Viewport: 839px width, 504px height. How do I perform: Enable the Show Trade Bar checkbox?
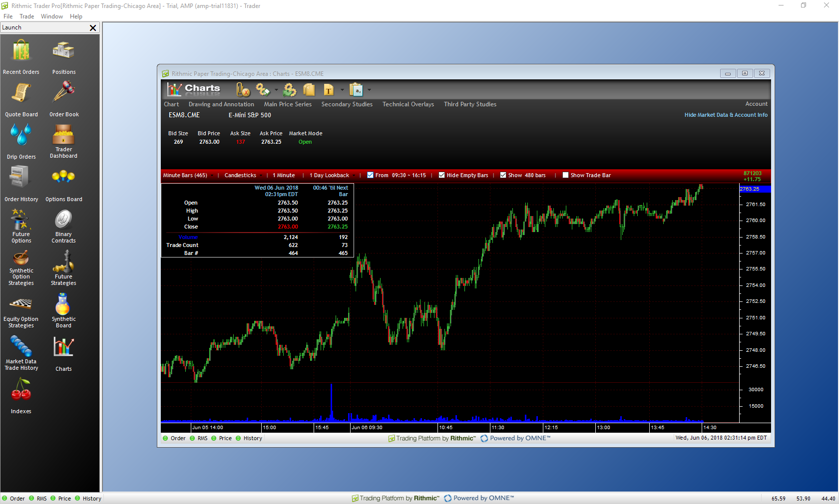565,175
